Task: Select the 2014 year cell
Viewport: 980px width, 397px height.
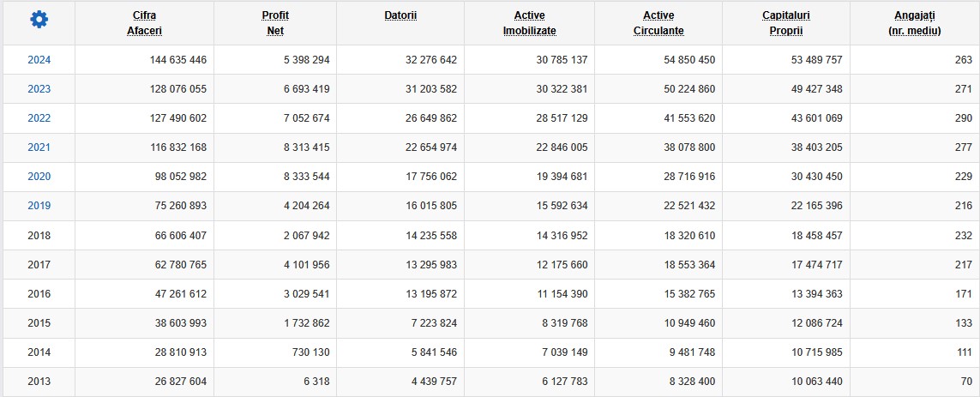Action: [39, 352]
